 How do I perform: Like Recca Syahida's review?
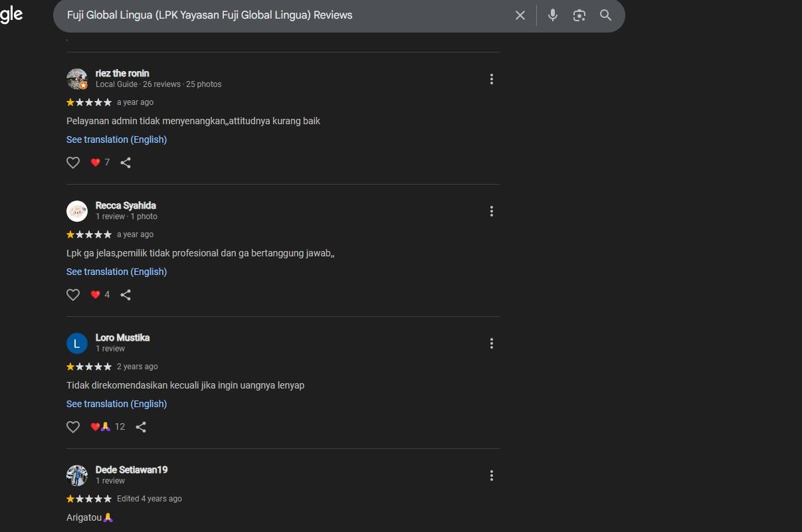73,295
